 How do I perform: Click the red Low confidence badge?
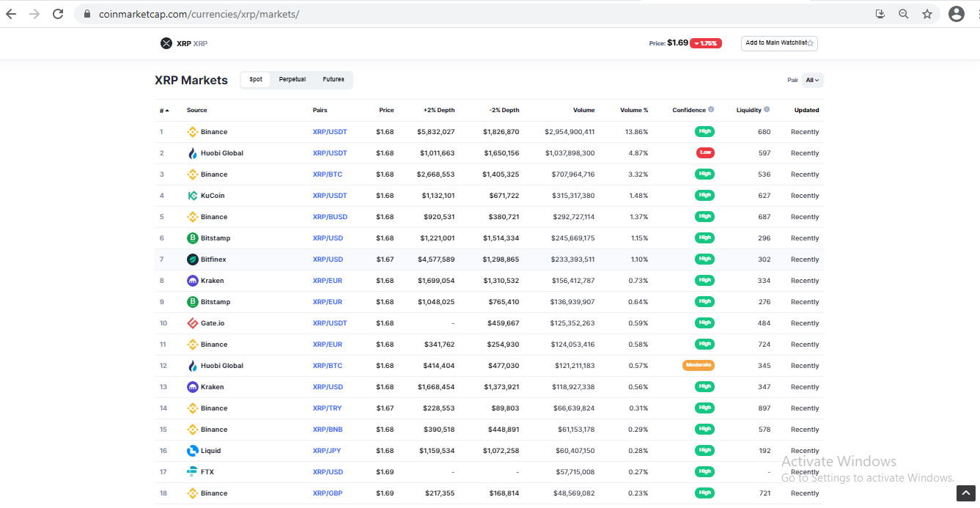[705, 153]
